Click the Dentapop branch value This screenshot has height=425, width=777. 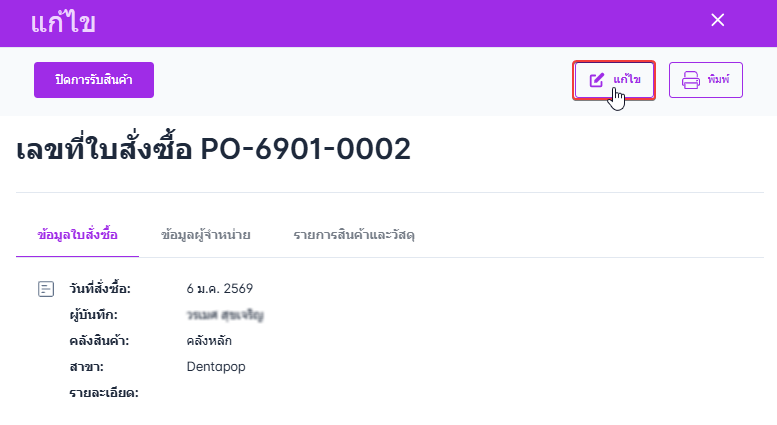216,367
